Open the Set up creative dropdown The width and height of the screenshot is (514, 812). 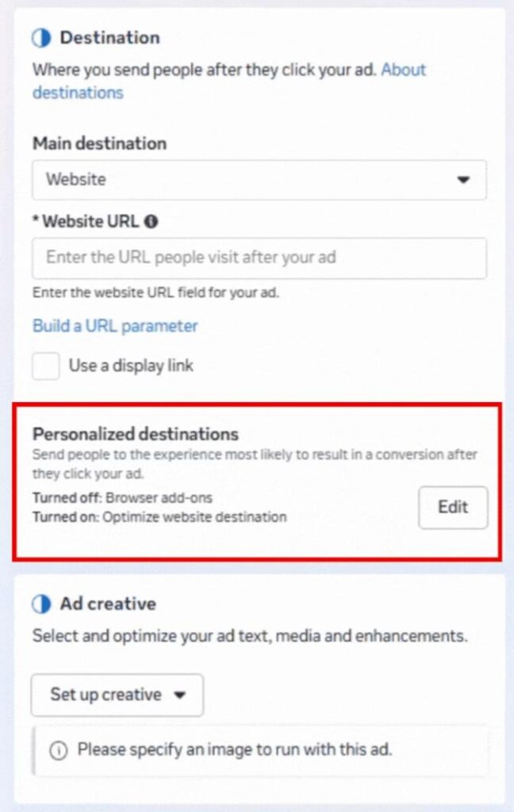[117, 695]
